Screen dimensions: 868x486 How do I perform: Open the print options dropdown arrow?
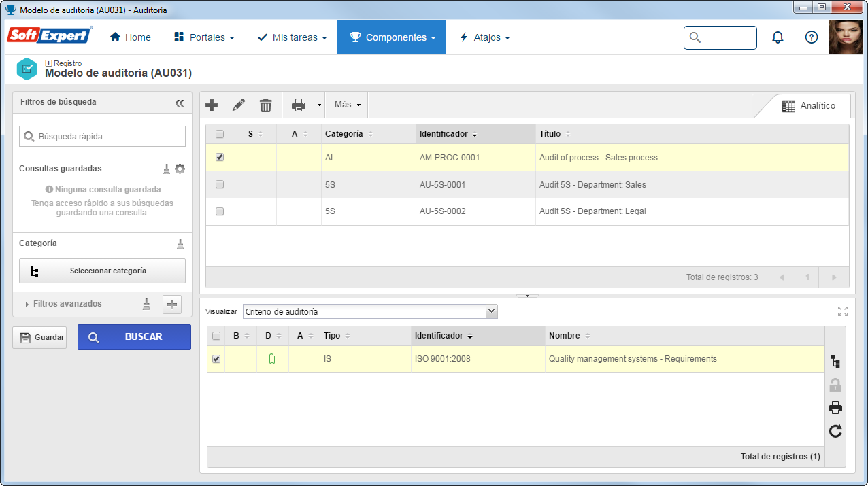318,105
